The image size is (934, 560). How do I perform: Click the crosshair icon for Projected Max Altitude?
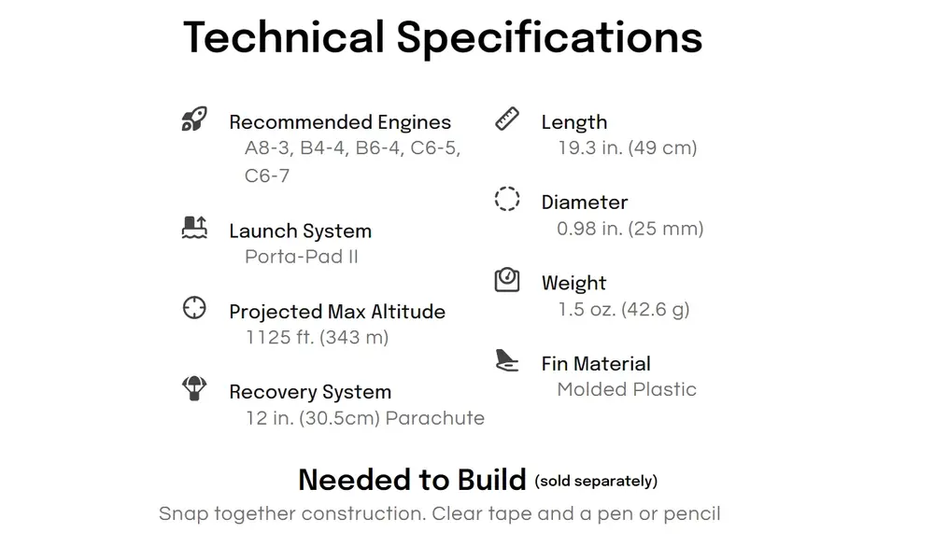(x=194, y=308)
